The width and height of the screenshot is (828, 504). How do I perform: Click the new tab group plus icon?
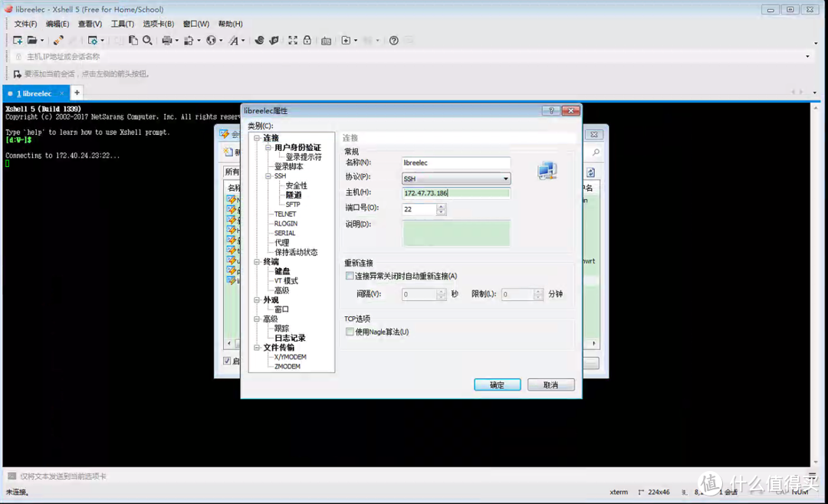coord(346,40)
